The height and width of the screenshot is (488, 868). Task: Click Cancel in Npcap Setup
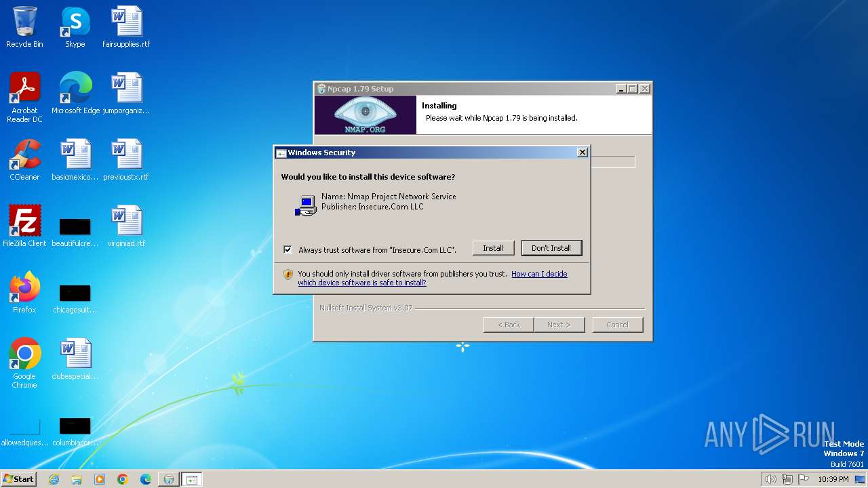click(x=617, y=325)
